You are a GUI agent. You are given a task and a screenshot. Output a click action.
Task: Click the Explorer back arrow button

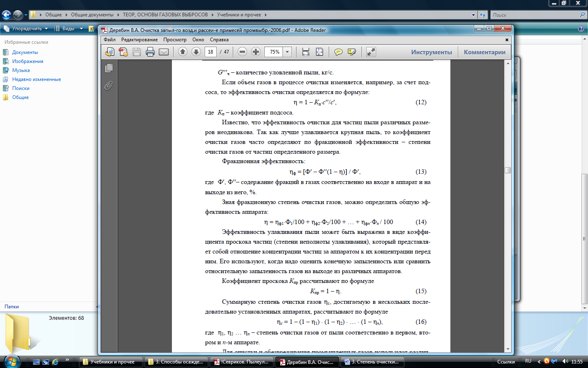point(6,15)
